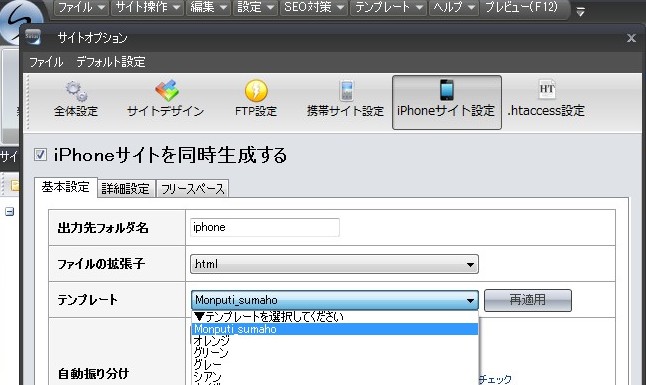646x385 pixels.
Task: Select オレンジ template in the list
Action: point(335,340)
